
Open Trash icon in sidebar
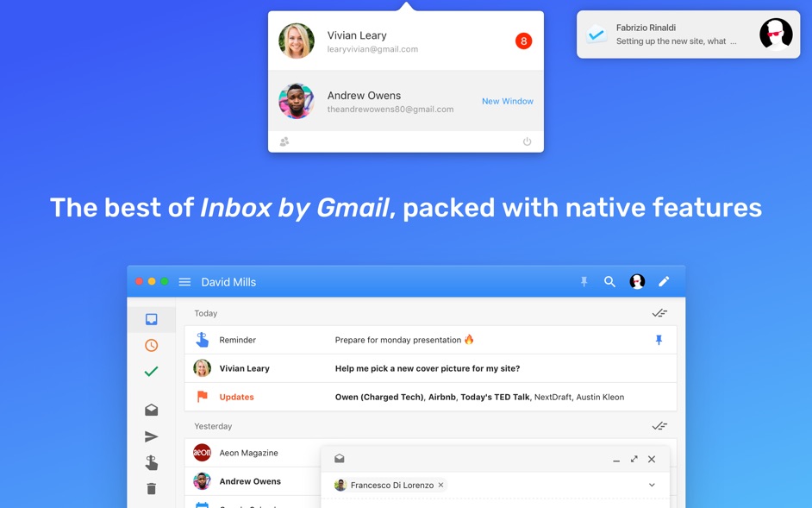[x=151, y=488]
